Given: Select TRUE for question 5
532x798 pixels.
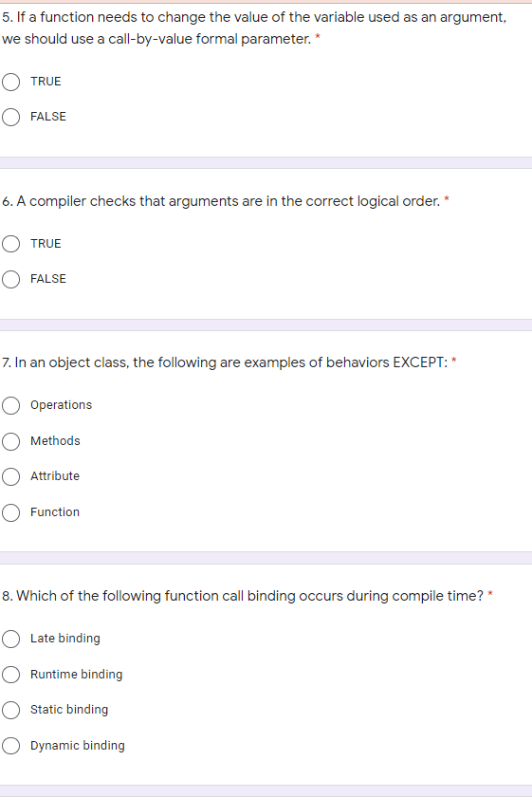Looking at the screenshot, I should [10, 82].
